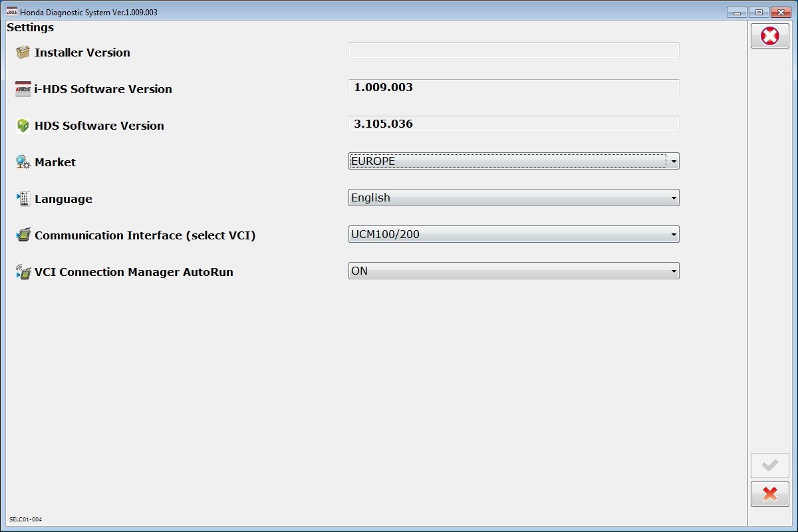The image size is (798, 532).
Task: Maximize the Honda Diagnostic System window
Action: click(x=758, y=12)
